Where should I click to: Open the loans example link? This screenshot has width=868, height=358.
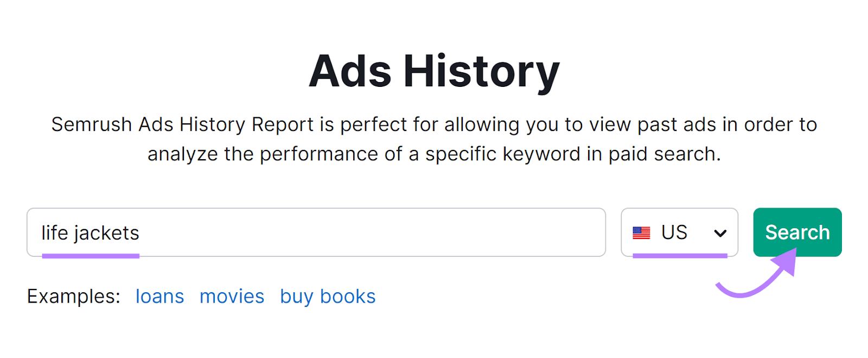(159, 296)
